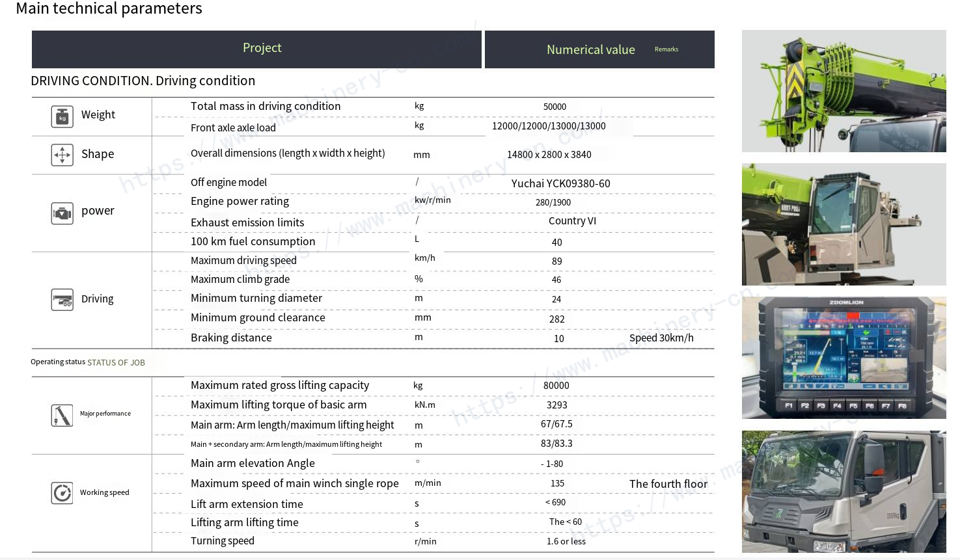This screenshot has width=960, height=560.
Task: Select the Lifting arm lifting time label
Action: tap(245, 523)
